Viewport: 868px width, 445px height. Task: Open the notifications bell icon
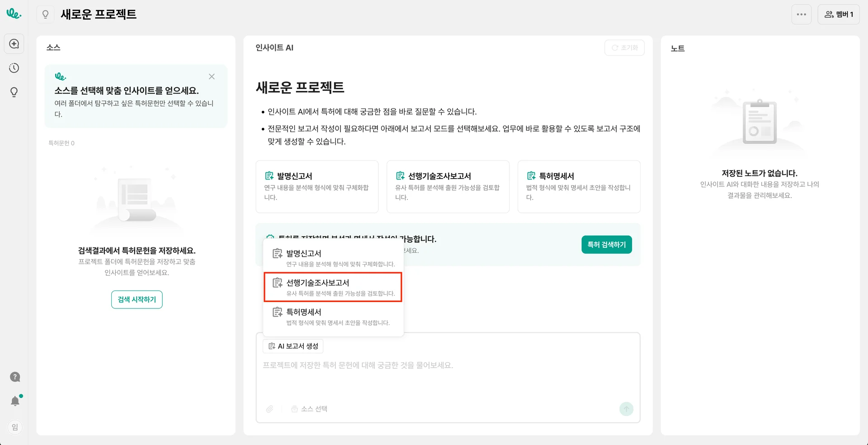click(x=15, y=401)
